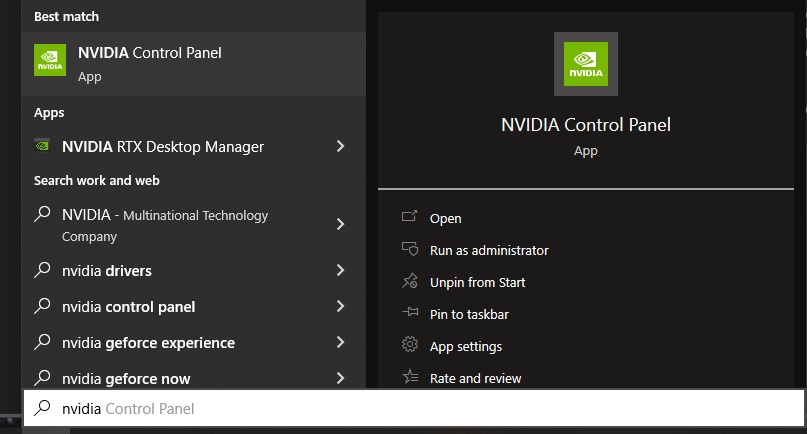Select Open in the app actions list
807x434 pixels.
pos(445,218)
